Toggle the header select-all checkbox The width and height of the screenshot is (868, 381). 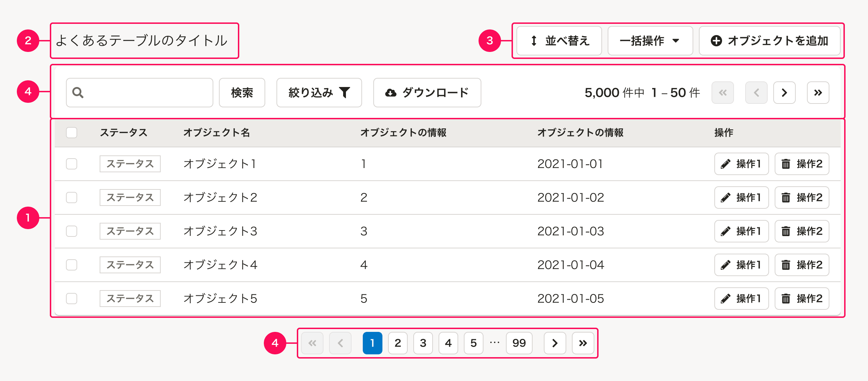point(72,133)
